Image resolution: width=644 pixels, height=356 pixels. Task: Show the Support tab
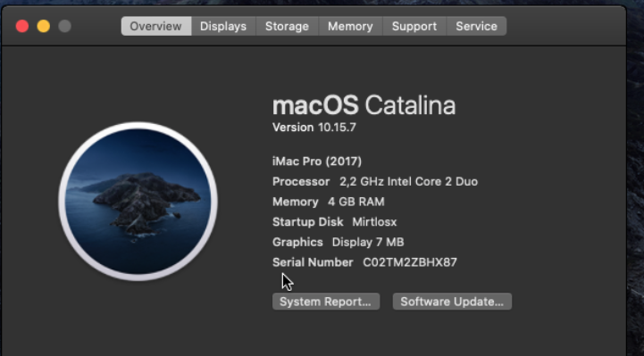coord(414,26)
